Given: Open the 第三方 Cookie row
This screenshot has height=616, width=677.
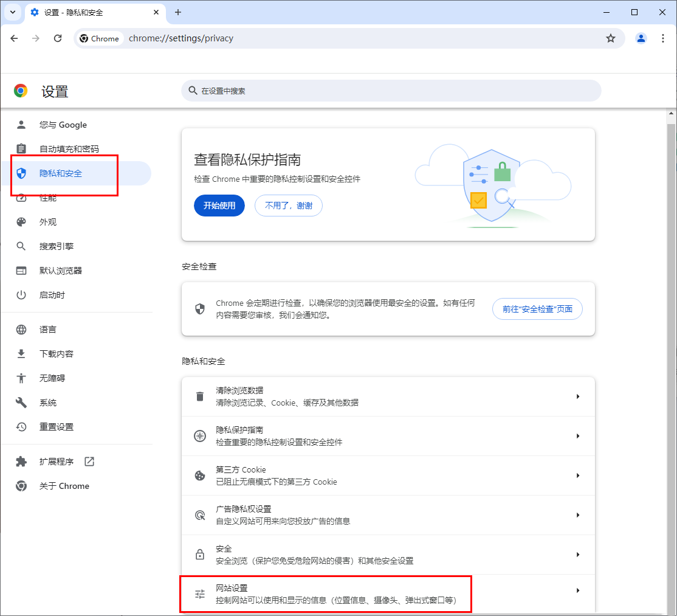Looking at the screenshot, I should click(x=388, y=476).
